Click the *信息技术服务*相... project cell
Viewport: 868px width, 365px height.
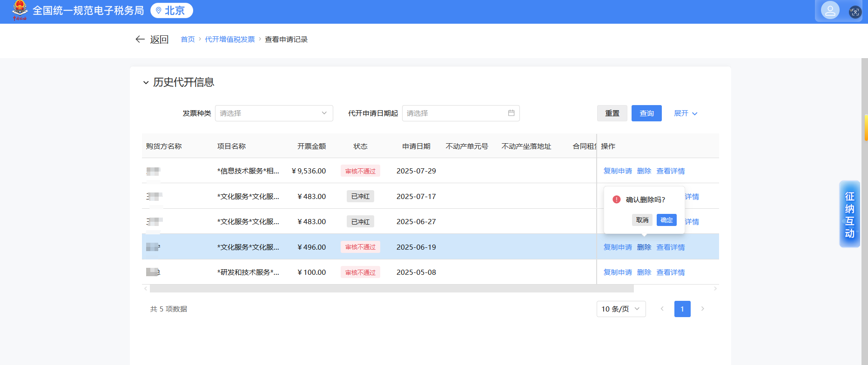tap(248, 171)
